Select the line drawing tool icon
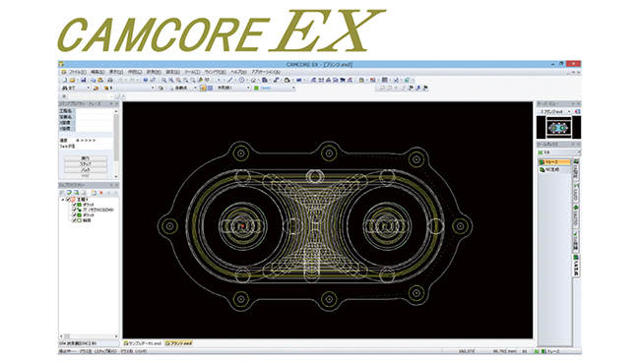This screenshot has width=640, height=364. (x=230, y=80)
